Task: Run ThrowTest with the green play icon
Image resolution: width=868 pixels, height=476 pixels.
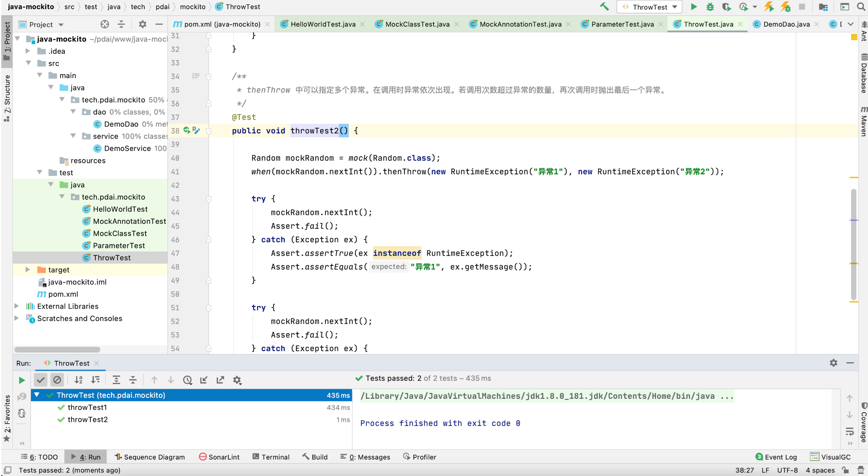Action: coord(694,7)
